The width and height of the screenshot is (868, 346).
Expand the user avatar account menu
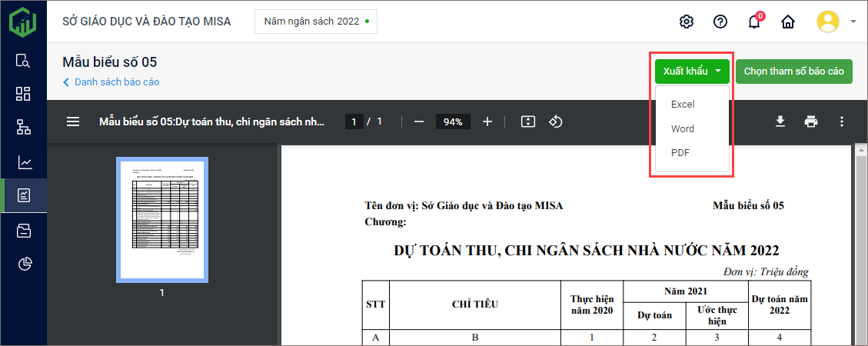tap(836, 22)
